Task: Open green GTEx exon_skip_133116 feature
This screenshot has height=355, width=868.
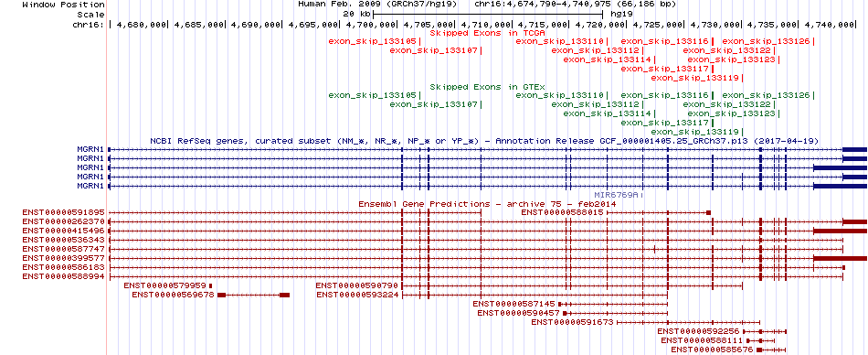Action: (665, 95)
